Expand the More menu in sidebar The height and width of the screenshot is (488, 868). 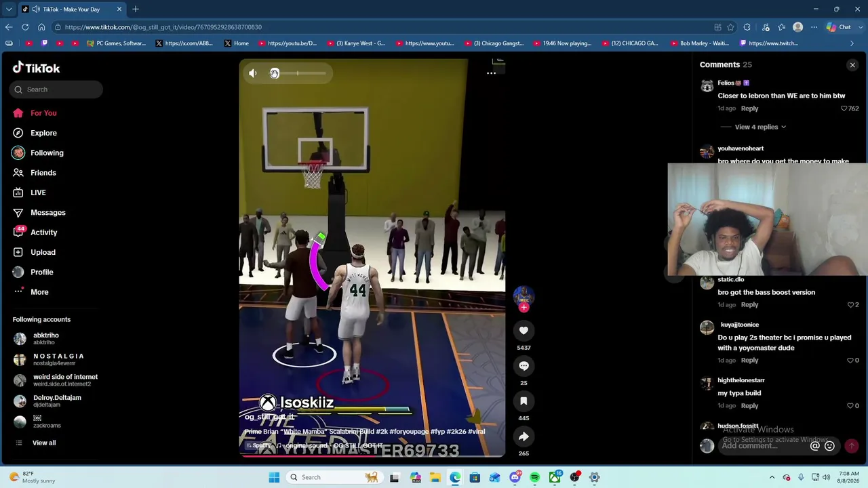(x=31, y=292)
